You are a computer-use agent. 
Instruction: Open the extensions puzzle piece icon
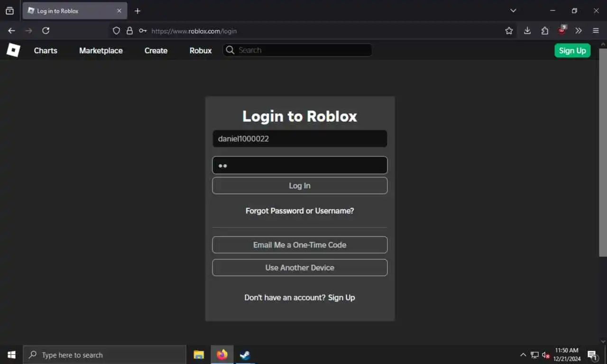[544, 31]
